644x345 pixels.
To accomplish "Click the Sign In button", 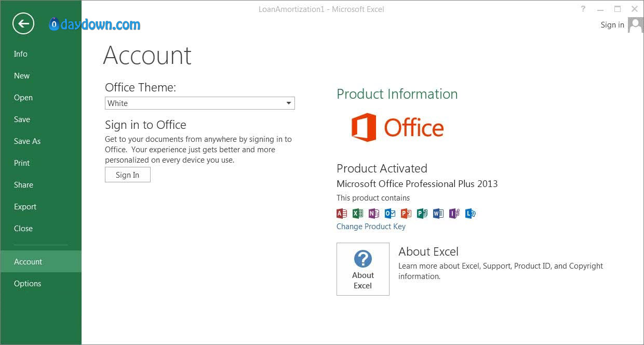I will pyautogui.click(x=128, y=175).
